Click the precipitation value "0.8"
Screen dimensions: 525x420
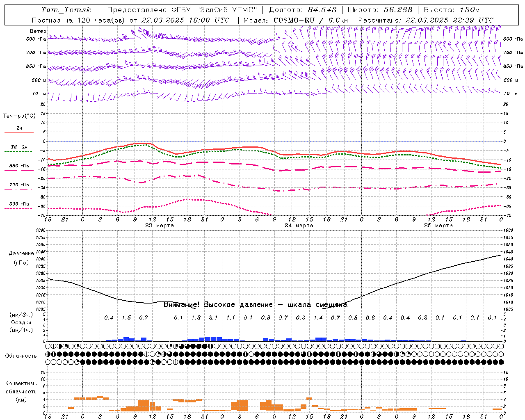pyautogui.click(x=353, y=317)
